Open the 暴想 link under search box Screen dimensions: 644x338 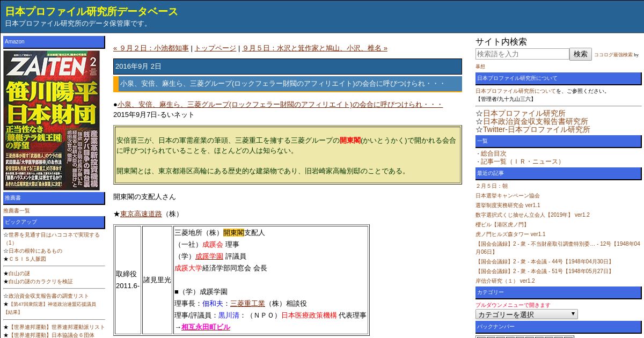480,67
